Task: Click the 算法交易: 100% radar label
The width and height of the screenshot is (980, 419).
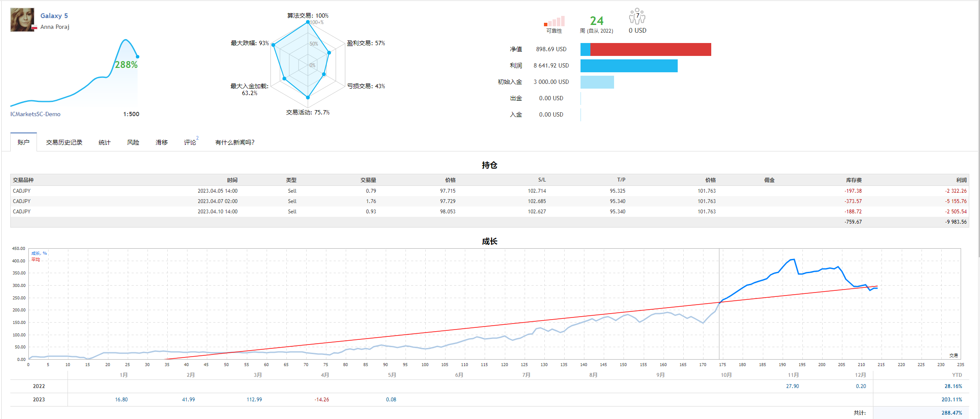Action: (308, 15)
